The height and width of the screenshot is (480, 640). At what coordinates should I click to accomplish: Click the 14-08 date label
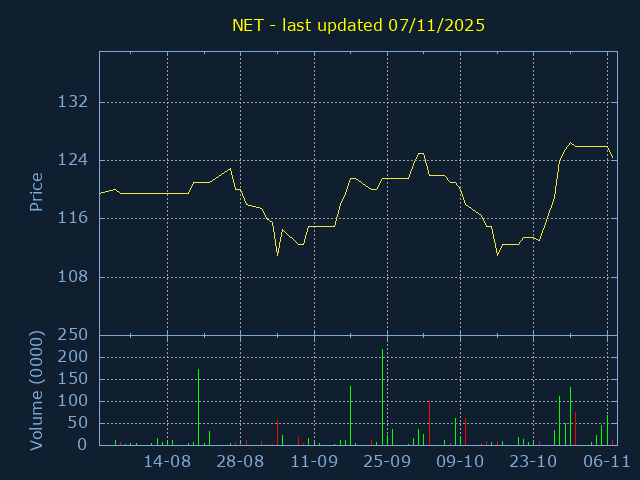click(167, 462)
